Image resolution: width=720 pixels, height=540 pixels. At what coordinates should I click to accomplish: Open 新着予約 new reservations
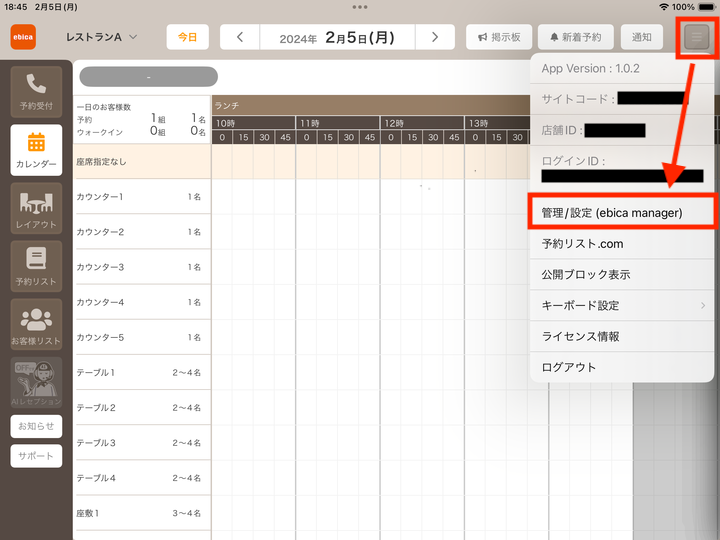point(576,37)
